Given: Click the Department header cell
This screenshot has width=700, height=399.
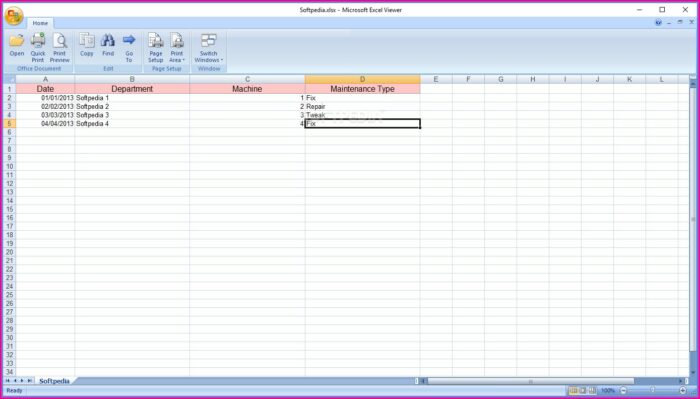Looking at the screenshot, I should tap(132, 89).
